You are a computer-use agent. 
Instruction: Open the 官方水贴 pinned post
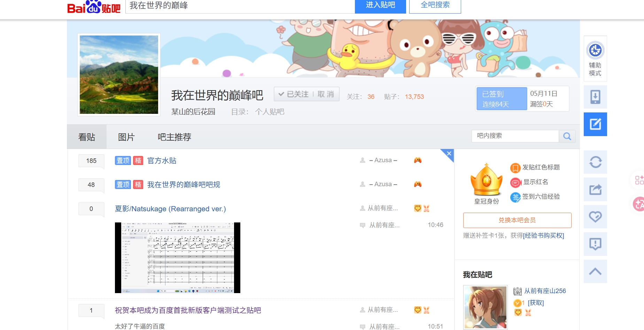[162, 161]
